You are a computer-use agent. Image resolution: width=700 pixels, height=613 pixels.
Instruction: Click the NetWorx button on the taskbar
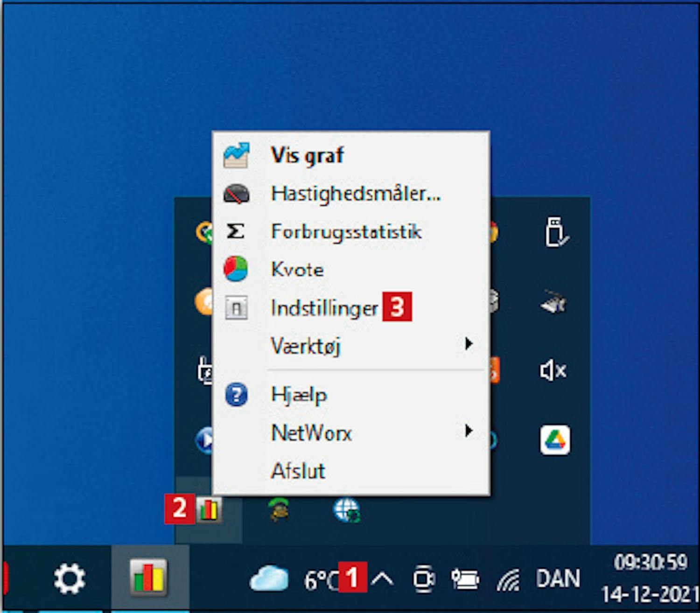(149, 578)
